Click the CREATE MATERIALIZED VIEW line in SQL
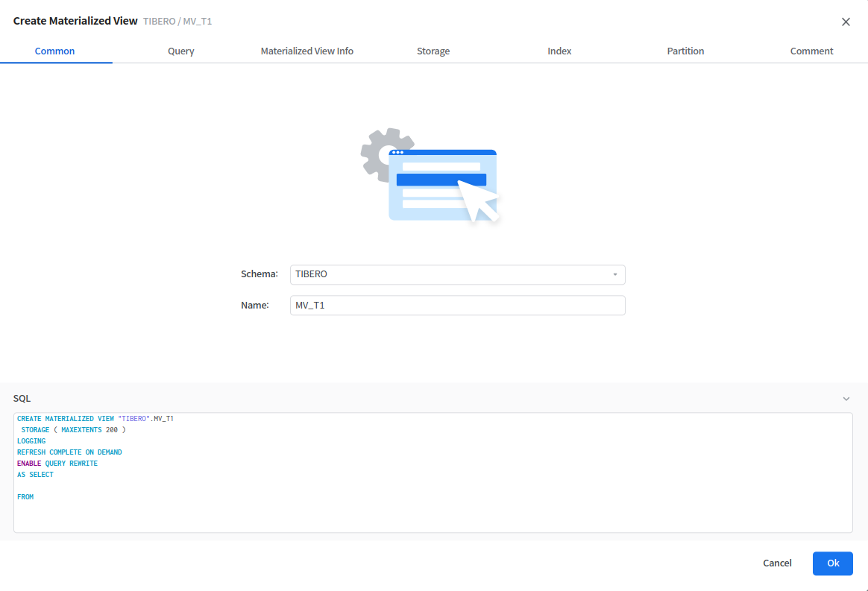The height and width of the screenshot is (591, 868). (95, 419)
